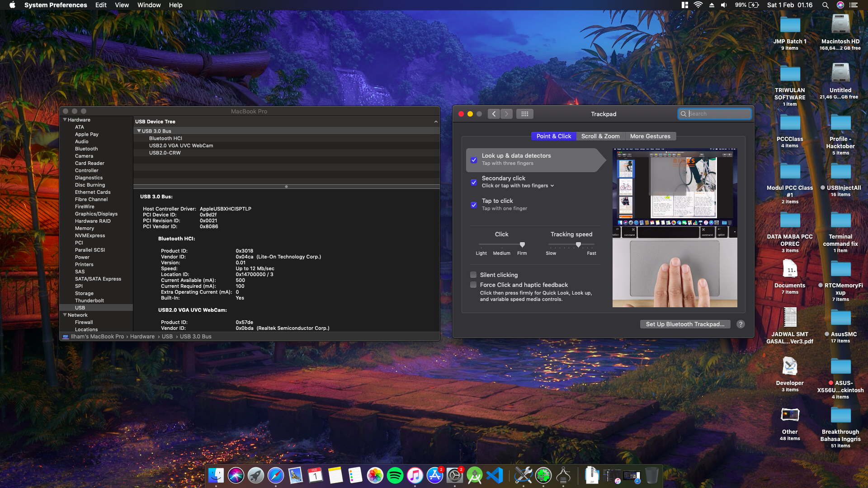The height and width of the screenshot is (488, 868).
Task: Click the back arrow in Trackpad window
Action: click(494, 114)
